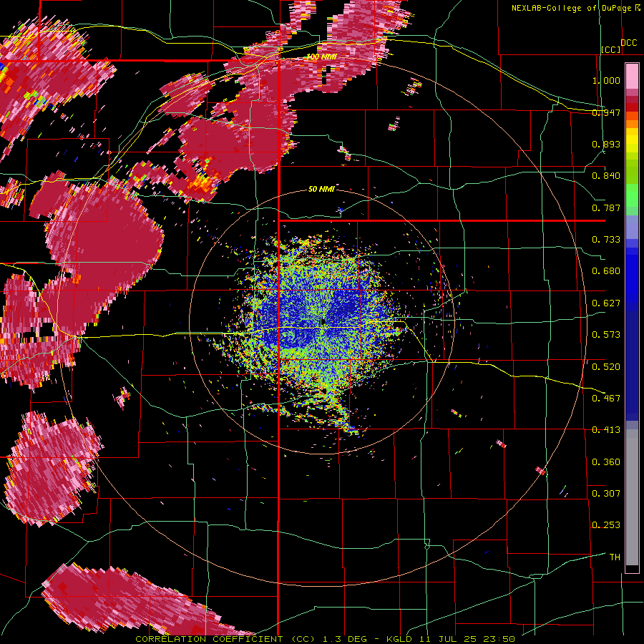Click the 50 NMI range ring label
The height and width of the screenshot is (644, 644).
321,189
